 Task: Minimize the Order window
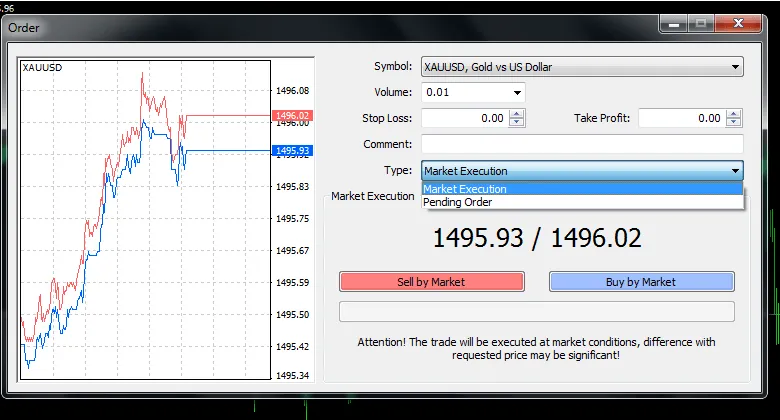click(674, 23)
